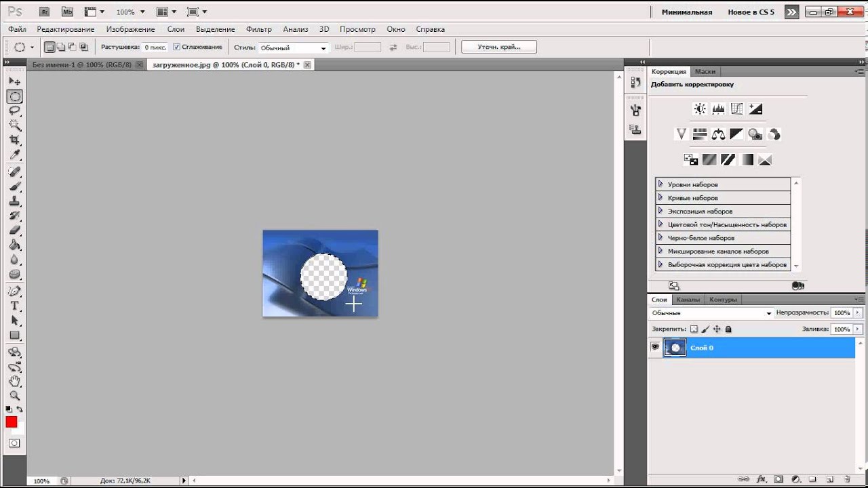The width and height of the screenshot is (868, 488).
Task: Switch to the Каналы tab
Action: (x=688, y=299)
